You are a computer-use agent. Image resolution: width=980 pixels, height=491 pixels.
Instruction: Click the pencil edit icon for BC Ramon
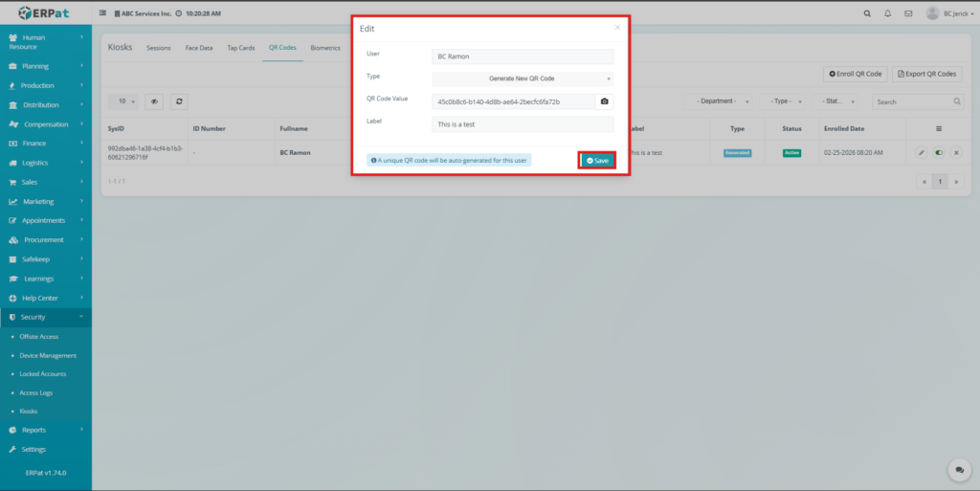pos(921,152)
